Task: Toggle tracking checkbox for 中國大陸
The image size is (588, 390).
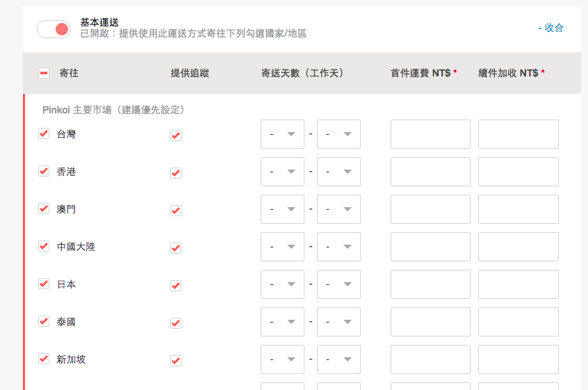Action: 176,248
